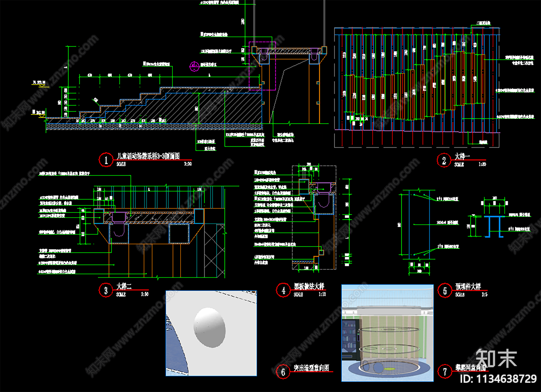
Task: Click the magenta circled reference bubble in section drawing
Action: pyautogui.click(x=194, y=66)
